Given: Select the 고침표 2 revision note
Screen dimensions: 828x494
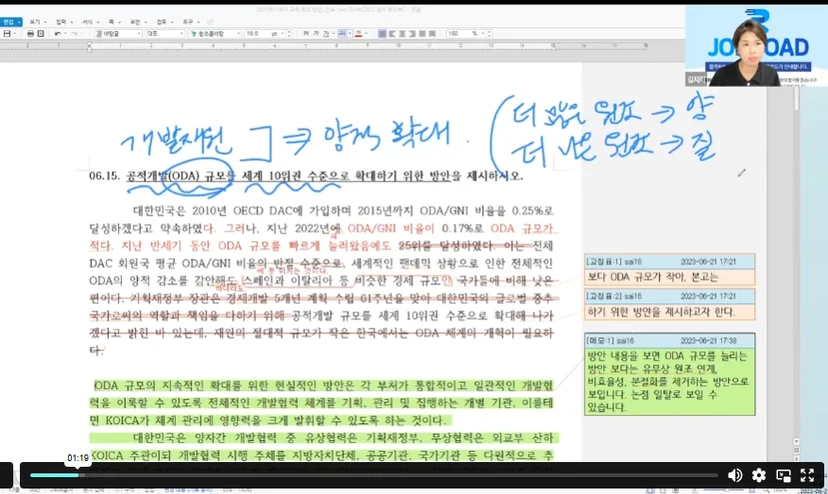Looking at the screenshot, I should 670,305.
